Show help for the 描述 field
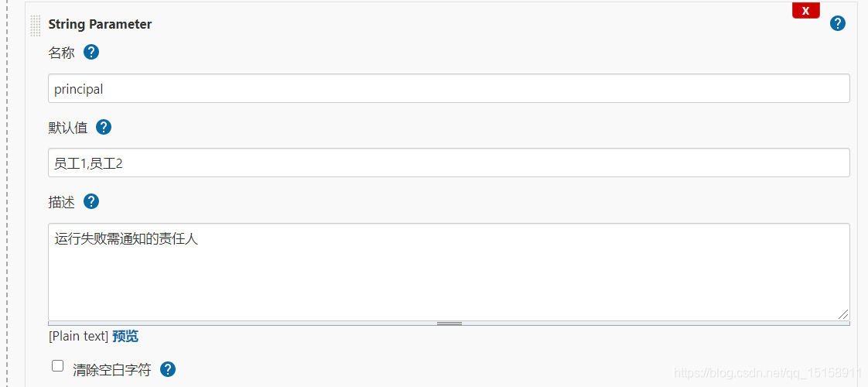 91,201
